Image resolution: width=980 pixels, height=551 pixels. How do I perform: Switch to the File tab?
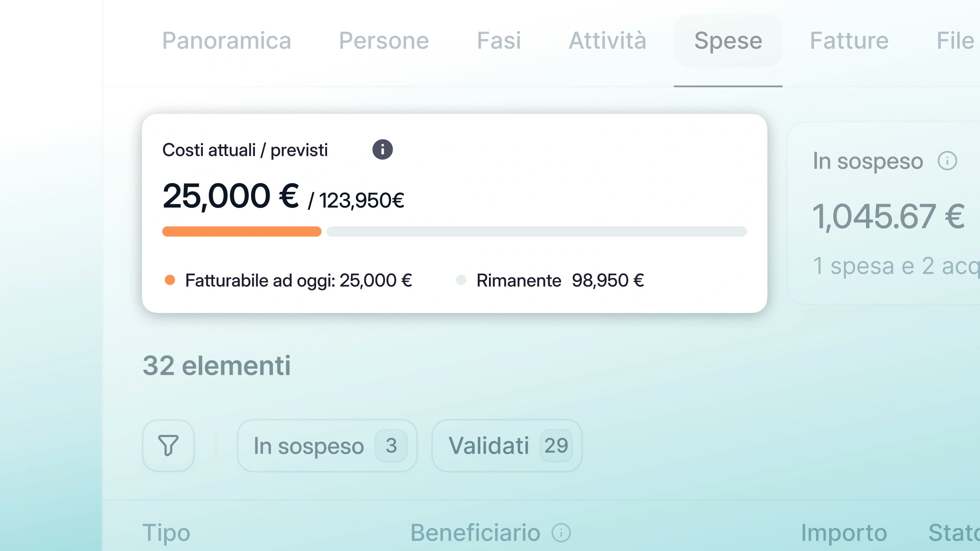coord(955,41)
